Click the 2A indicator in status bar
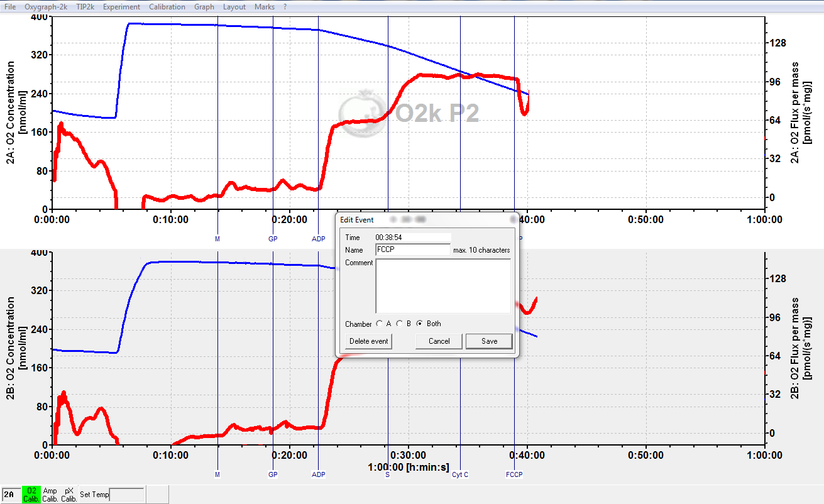The height and width of the screenshot is (504, 824). (x=11, y=495)
